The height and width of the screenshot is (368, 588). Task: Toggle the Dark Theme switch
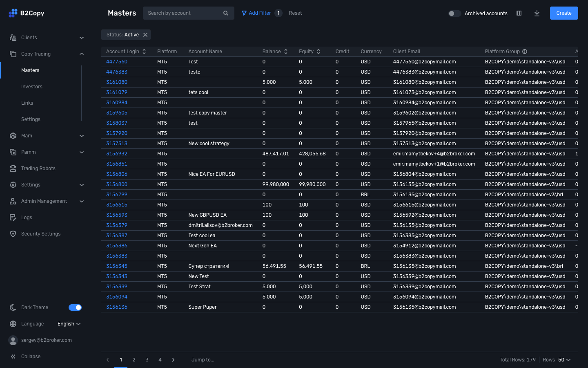click(75, 307)
